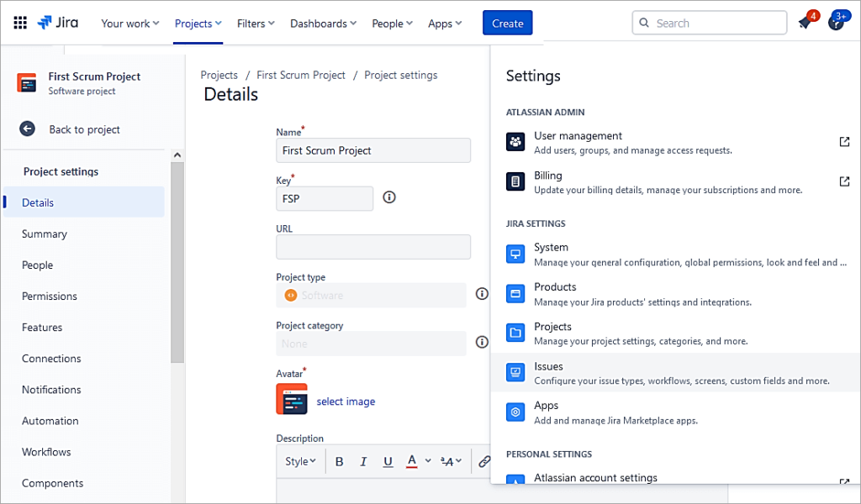861x504 pixels.
Task: Click the notifications bell showing 4 alerts
Action: [806, 23]
